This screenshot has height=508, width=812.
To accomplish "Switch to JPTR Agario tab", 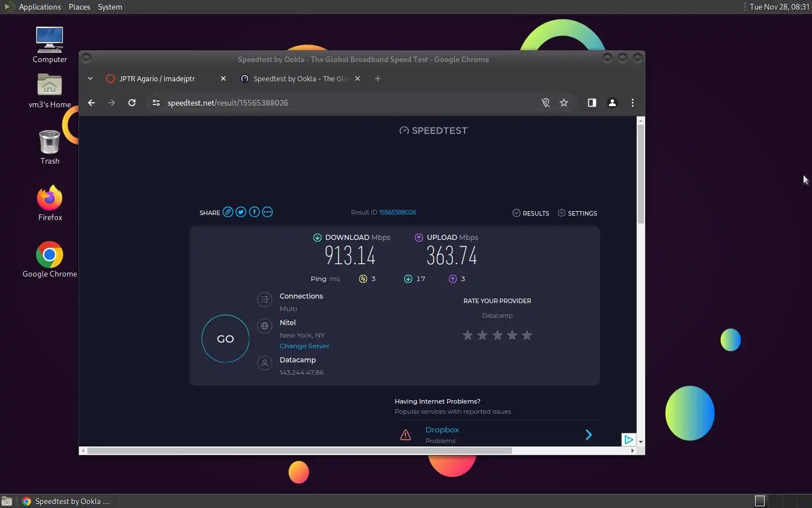I will click(x=157, y=78).
